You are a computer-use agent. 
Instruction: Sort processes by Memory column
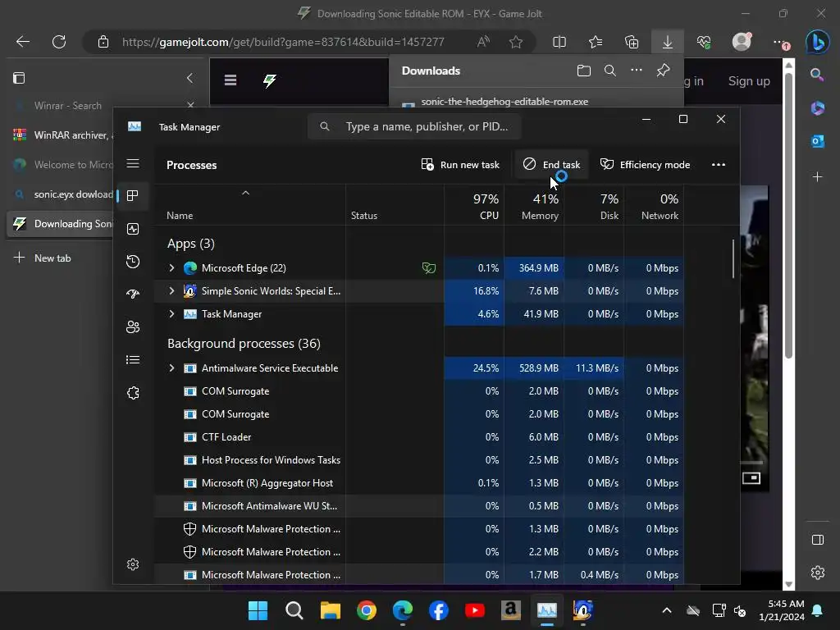coord(534,206)
